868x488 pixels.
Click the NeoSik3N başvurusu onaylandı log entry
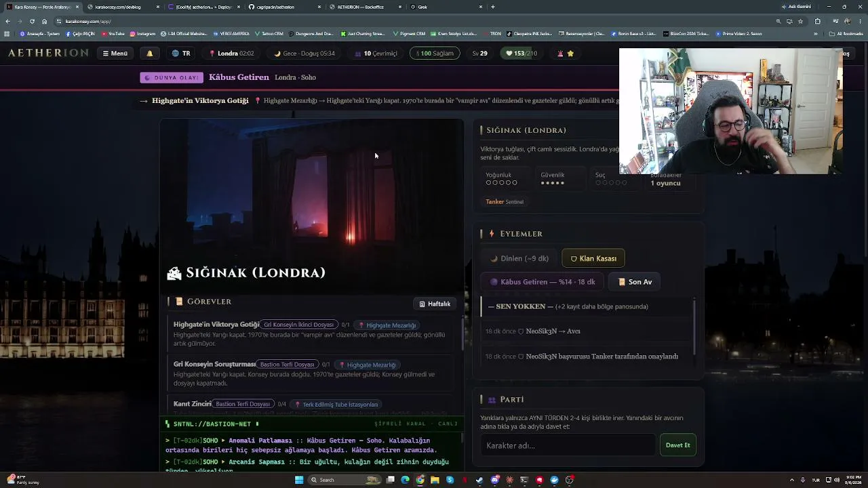tap(587, 357)
